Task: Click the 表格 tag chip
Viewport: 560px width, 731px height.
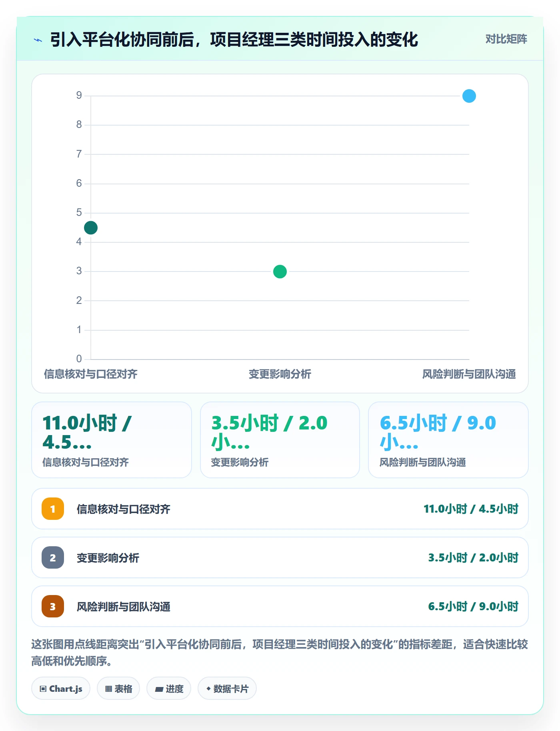Action: click(x=118, y=689)
